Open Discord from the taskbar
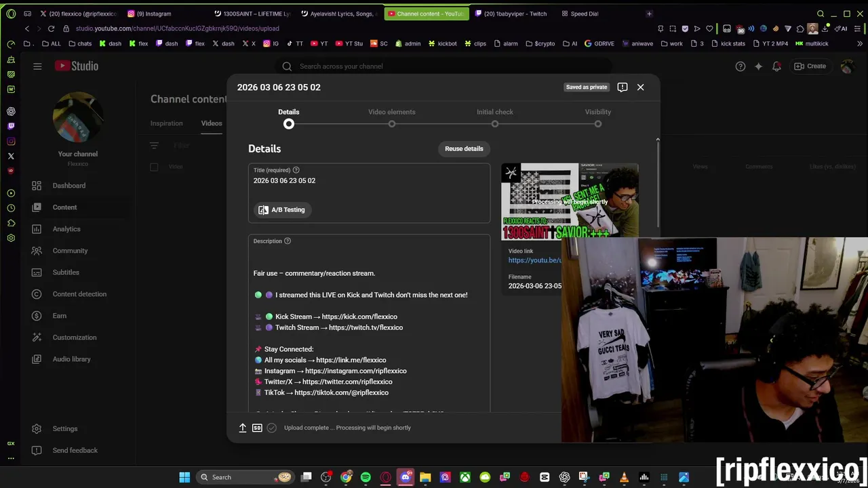 [x=406, y=477]
